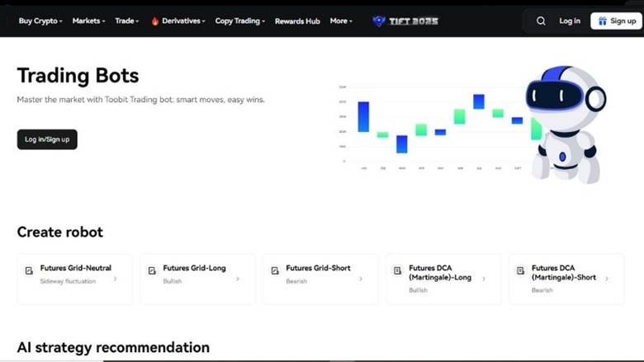Click the Sideway fluctuation label
Screen dimensions: 644x362
[68, 281]
